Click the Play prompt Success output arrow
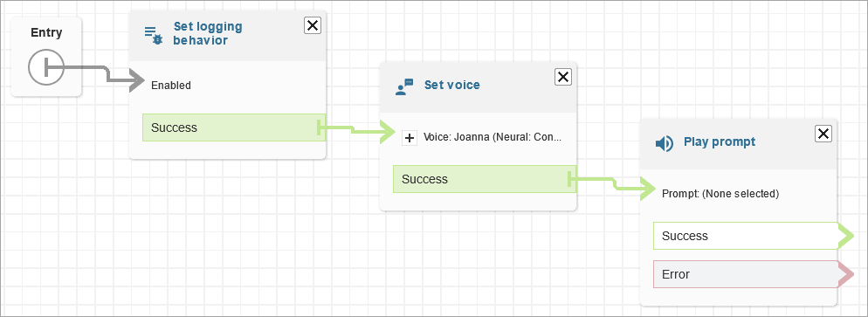This screenshot has width=868, height=317. coord(846,237)
